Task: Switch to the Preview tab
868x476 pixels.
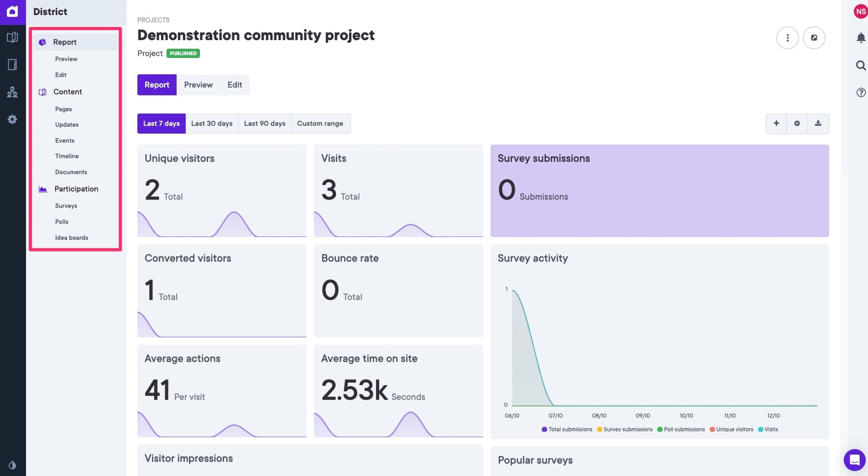Action: (198, 85)
